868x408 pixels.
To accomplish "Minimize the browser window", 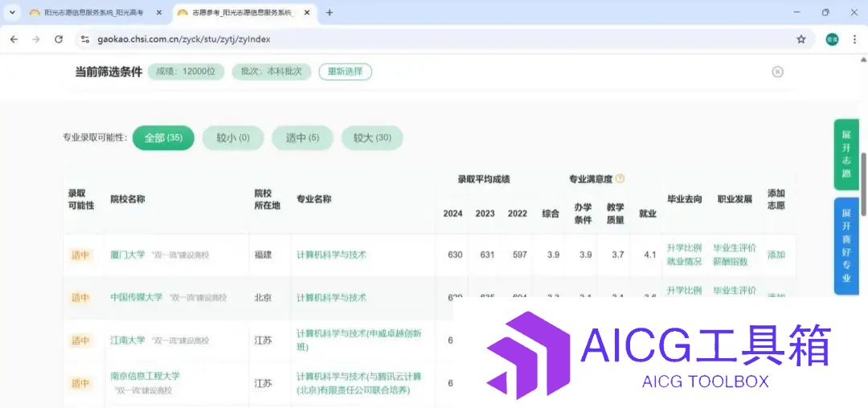I will click(797, 12).
